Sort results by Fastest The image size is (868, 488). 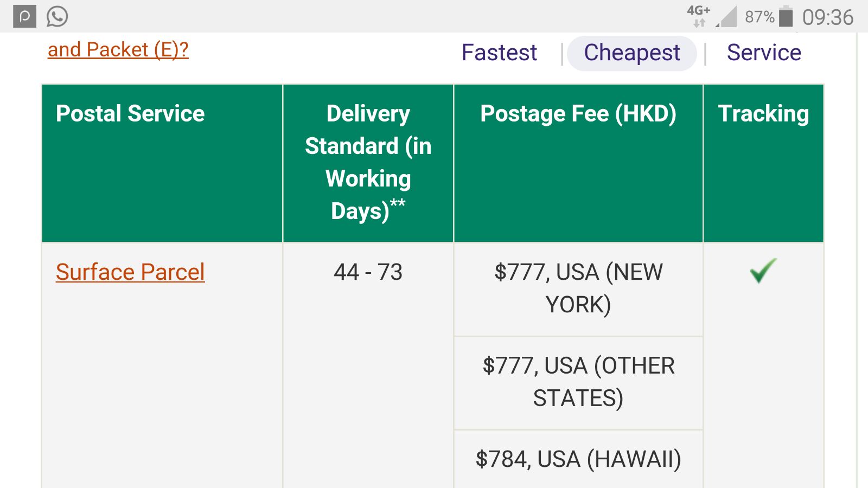499,53
